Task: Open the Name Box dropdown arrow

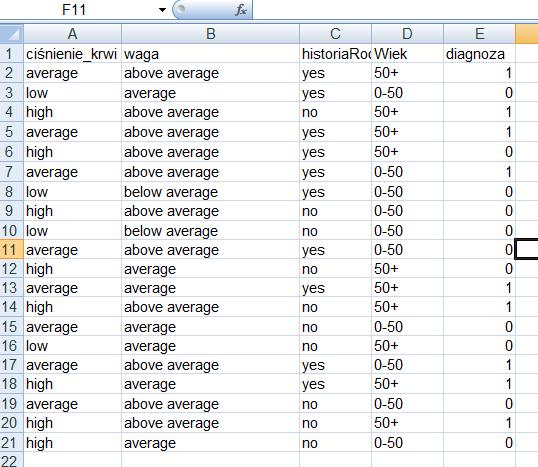Action: [162, 10]
